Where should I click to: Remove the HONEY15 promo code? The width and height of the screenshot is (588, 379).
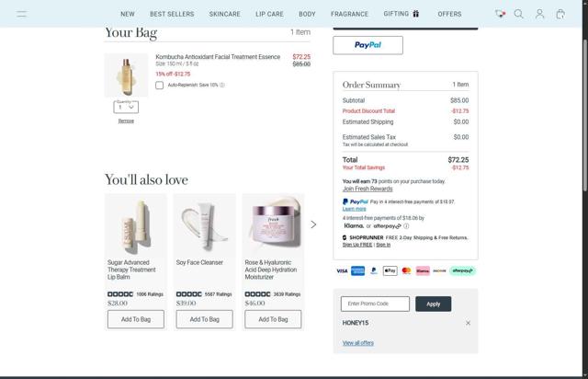click(x=468, y=323)
